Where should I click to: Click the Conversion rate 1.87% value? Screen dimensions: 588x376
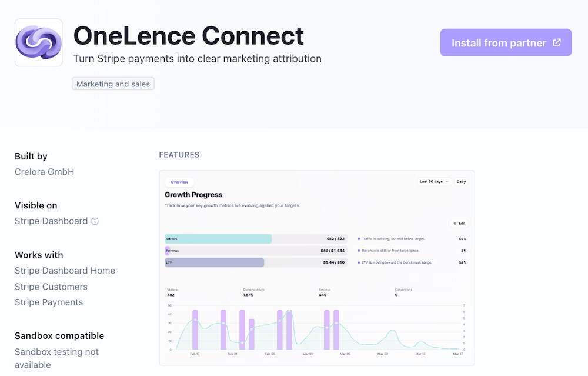click(x=248, y=295)
